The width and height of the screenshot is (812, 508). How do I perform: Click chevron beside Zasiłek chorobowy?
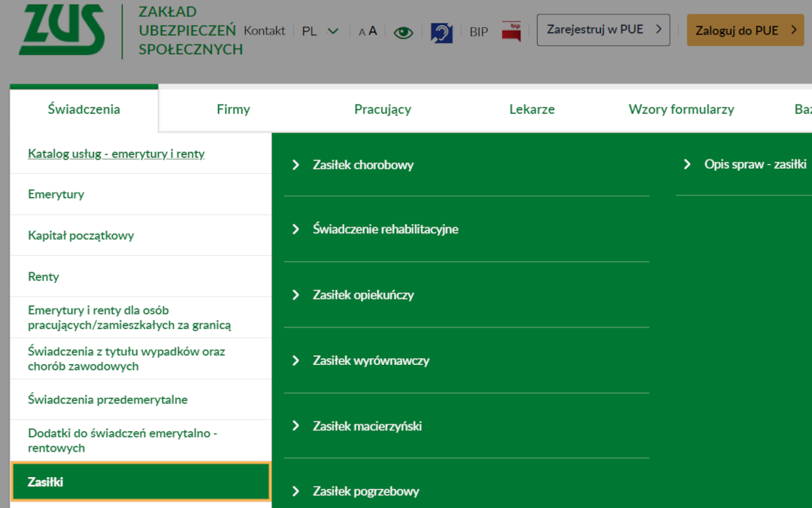pyautogui.click(x=295, y=165)
